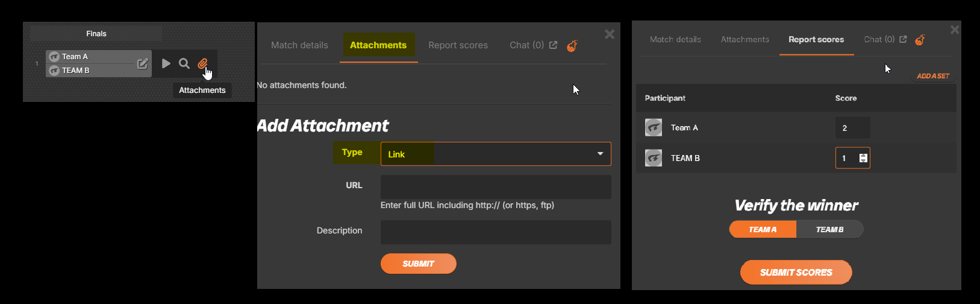The height and width of the screenshot is (304, 980).
Task: Click Team A name in score table
Action: coord(684,127)
